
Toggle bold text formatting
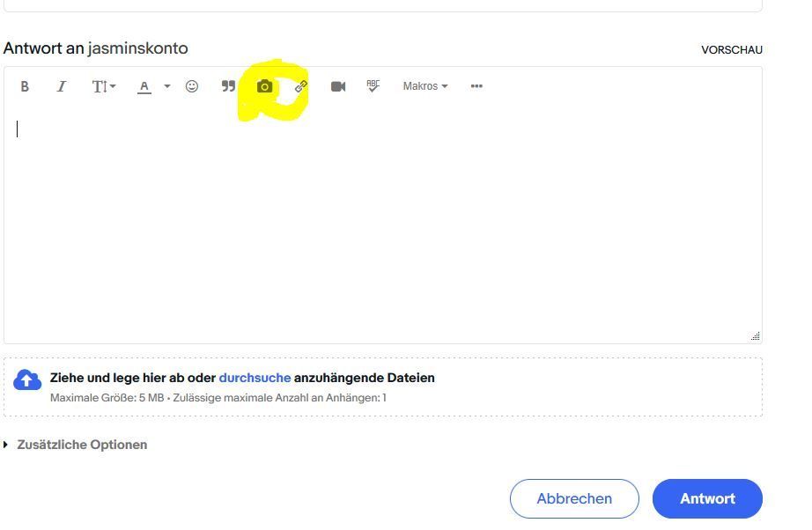coord(25,86)
